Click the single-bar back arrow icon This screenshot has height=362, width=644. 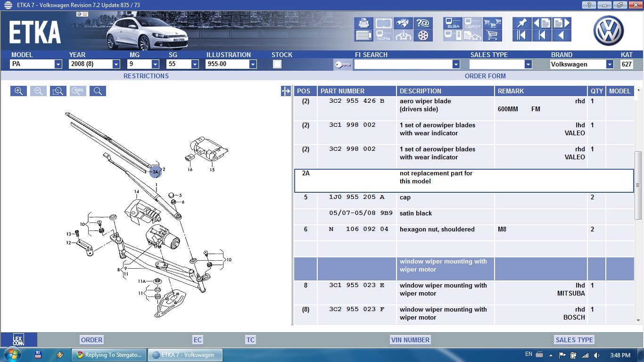542,35
